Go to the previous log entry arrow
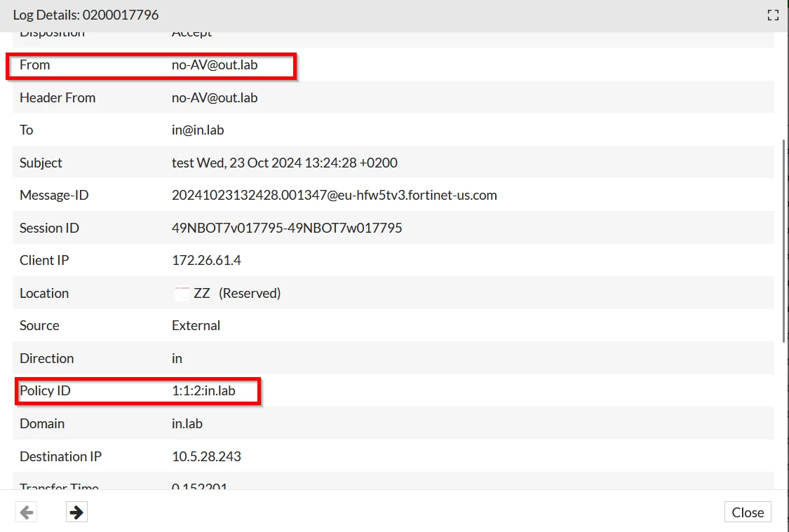 pos(26,512)
